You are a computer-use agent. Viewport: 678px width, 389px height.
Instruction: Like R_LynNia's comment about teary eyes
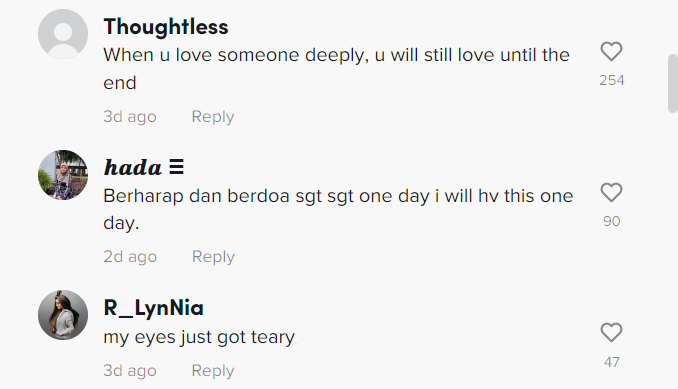611,332
